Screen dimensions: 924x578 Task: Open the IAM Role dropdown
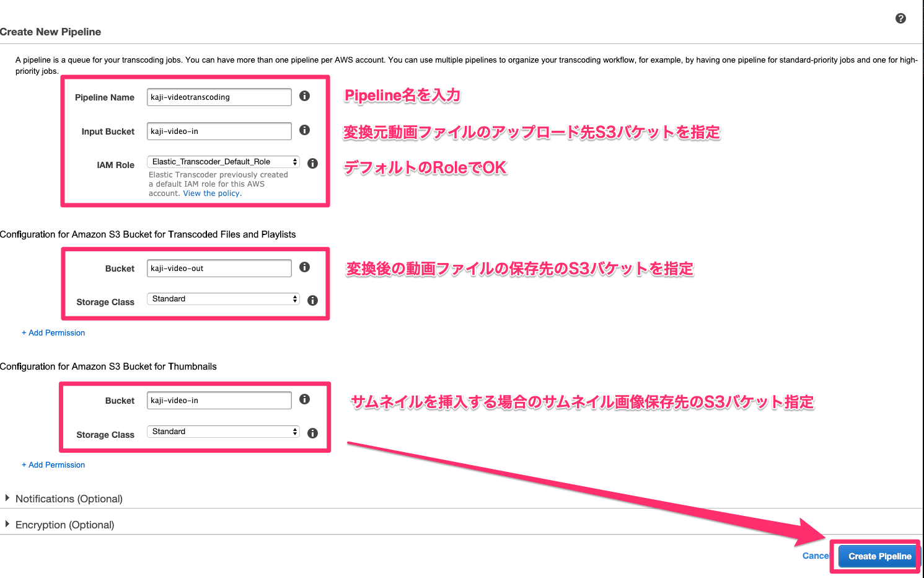coord(222,161)
